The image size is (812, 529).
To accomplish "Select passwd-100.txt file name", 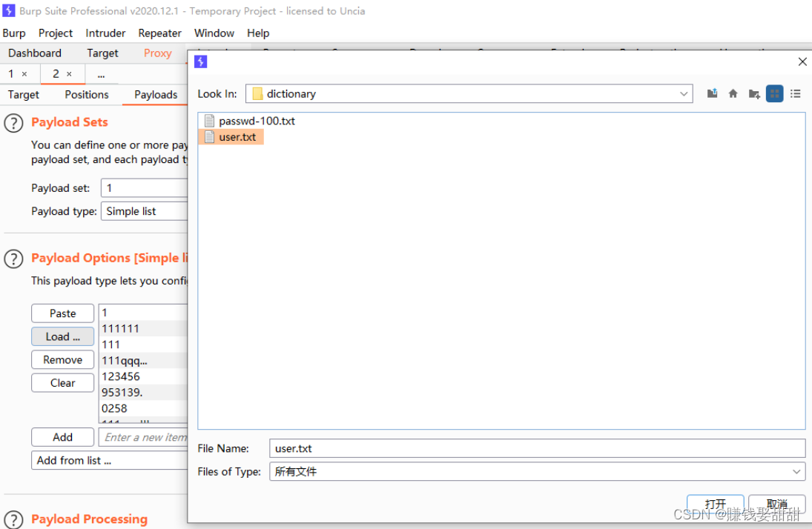I will pyautogui.click(x=257, y=121).
